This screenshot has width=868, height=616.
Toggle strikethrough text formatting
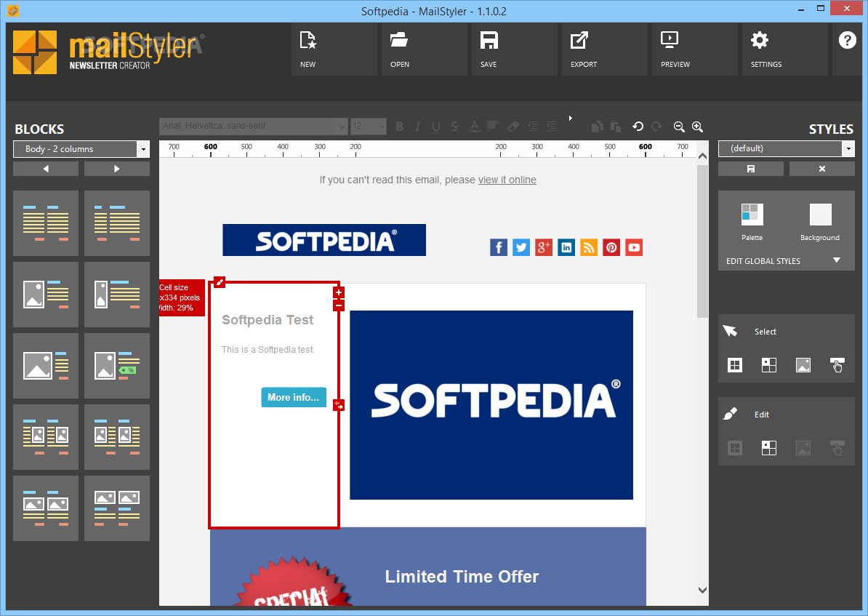[454, 127]
